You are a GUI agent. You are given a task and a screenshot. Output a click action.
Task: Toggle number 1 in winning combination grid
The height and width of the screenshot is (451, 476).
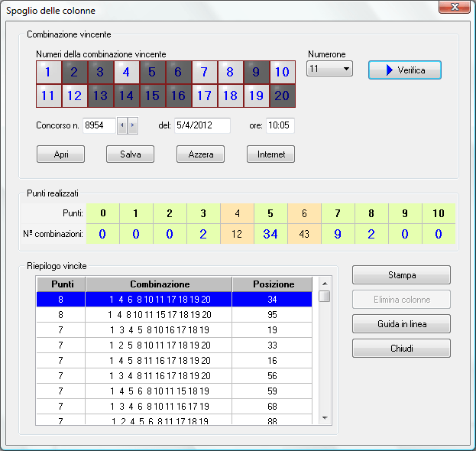pos(49,73)
